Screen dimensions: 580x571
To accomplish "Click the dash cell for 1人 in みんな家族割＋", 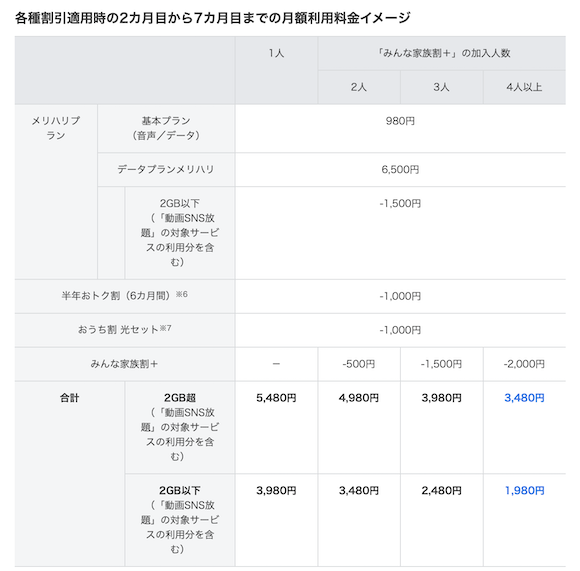I will 276,364.
